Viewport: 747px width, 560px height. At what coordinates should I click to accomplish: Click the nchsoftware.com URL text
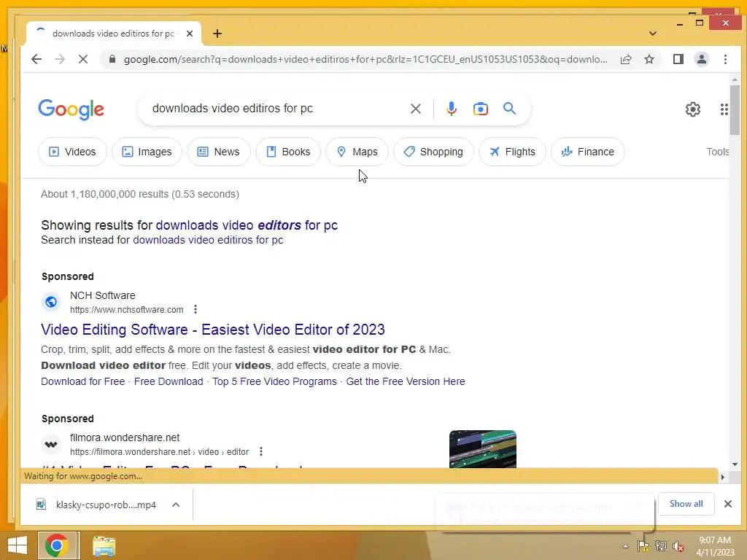[x=127, y=309]
